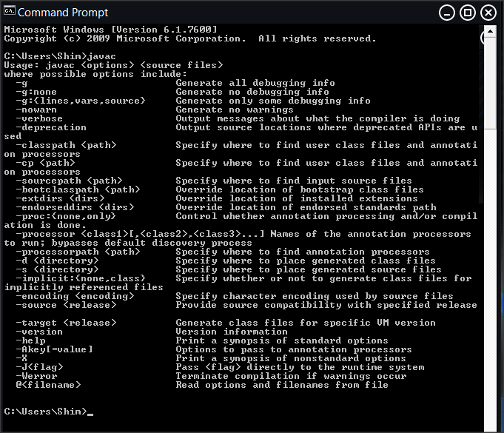Viewport: 504px width, 433px height.
Task: Click the '-nowarn' option text
Action: 36,110
